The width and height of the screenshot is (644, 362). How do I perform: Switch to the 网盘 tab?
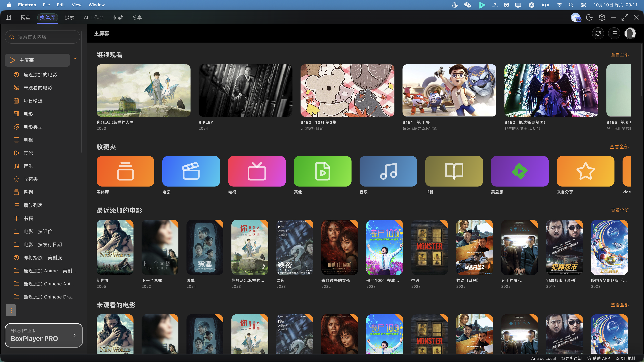[x=25, y=17]
